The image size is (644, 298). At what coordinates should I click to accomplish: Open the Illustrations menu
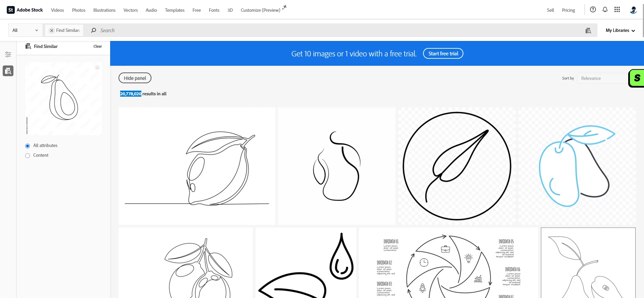coord(104,10)
